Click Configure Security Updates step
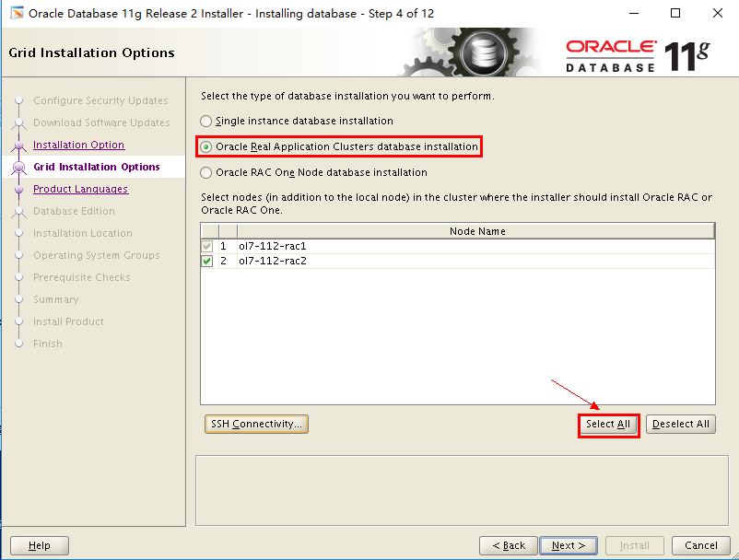Viewport: 739px width, 560px height. pos(100,100)
